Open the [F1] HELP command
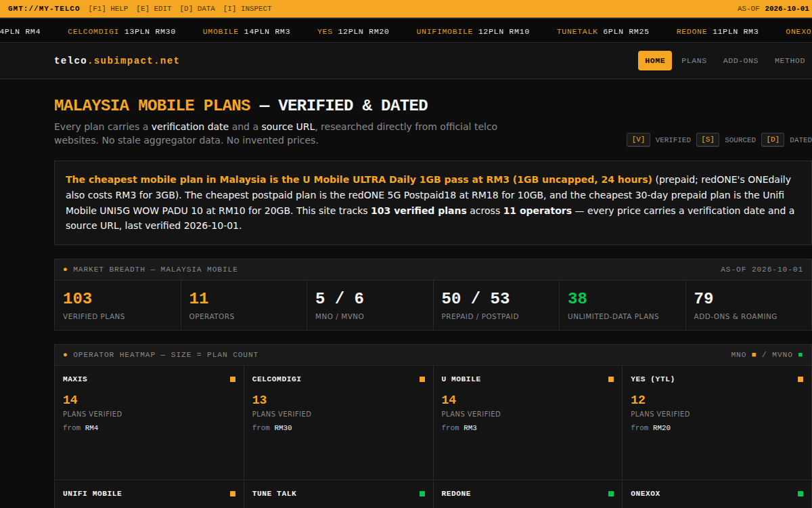Viewport: 812px width, 508px height. coord(108,9)
